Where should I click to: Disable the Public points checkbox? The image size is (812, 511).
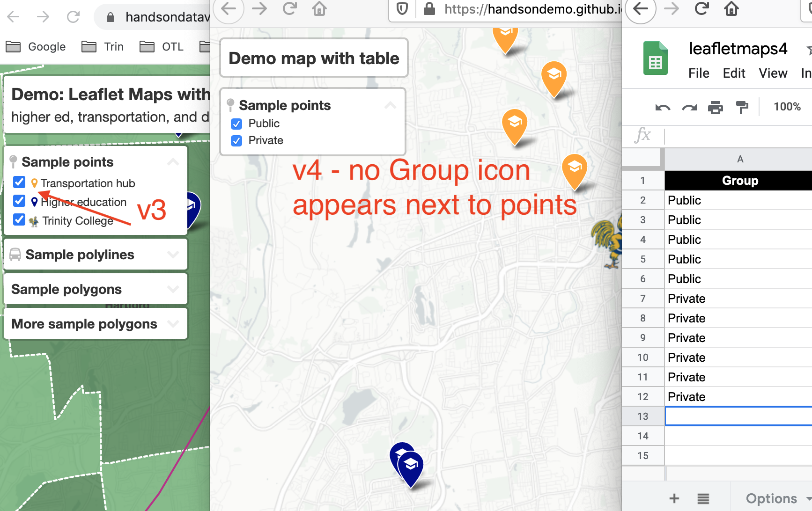coord(236,124)
